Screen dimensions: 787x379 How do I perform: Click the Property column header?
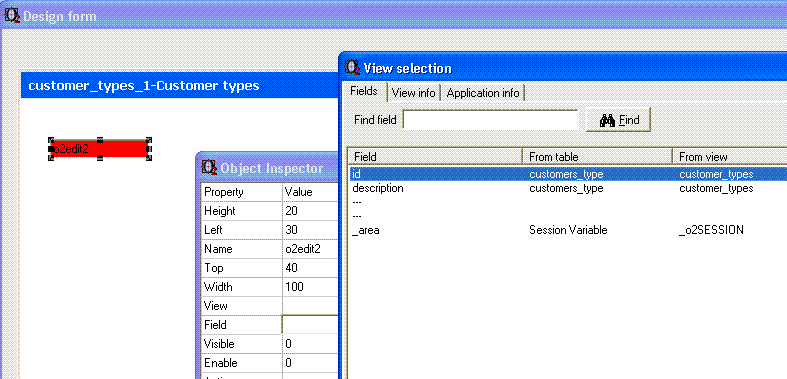coord(241,192)
